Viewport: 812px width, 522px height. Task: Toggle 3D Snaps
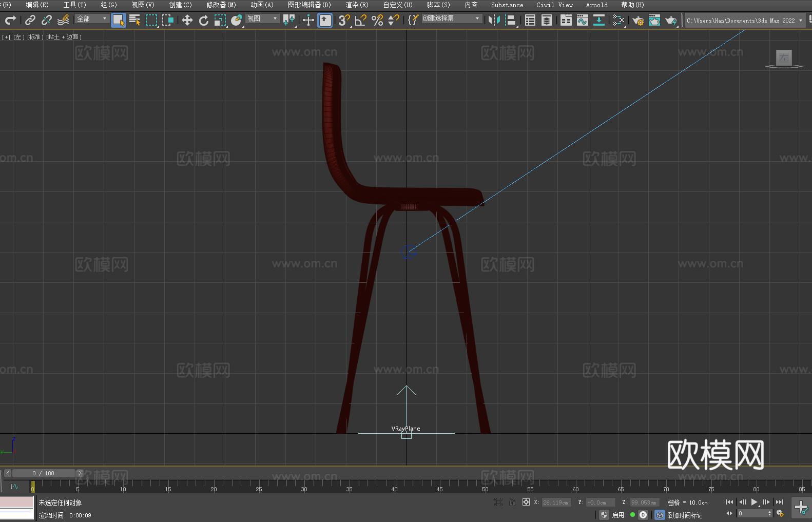344,20
